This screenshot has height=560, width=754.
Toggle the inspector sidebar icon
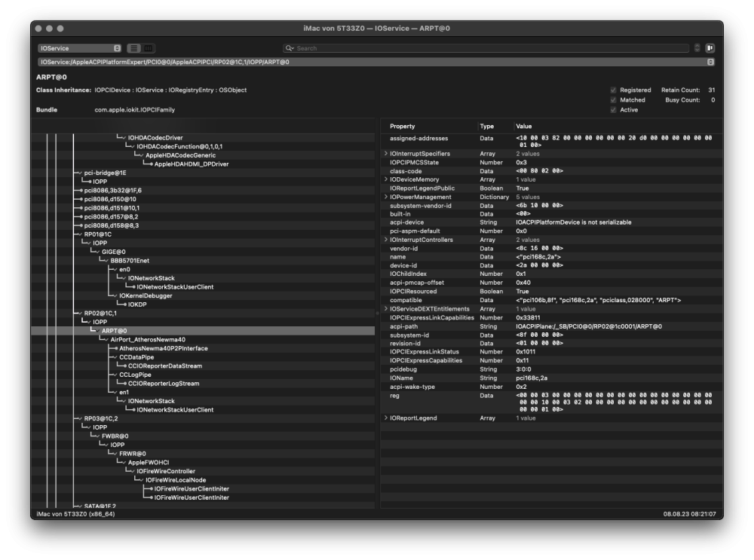710,48
